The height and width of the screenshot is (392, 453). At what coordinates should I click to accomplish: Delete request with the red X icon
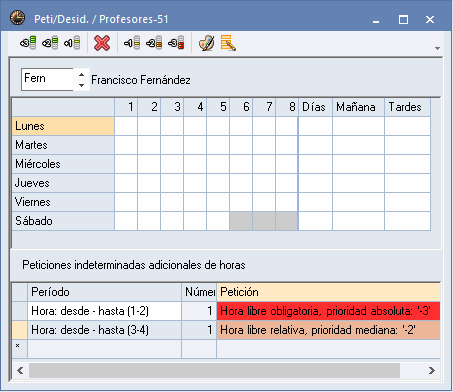pyautogui.click(x=102, y=43)
